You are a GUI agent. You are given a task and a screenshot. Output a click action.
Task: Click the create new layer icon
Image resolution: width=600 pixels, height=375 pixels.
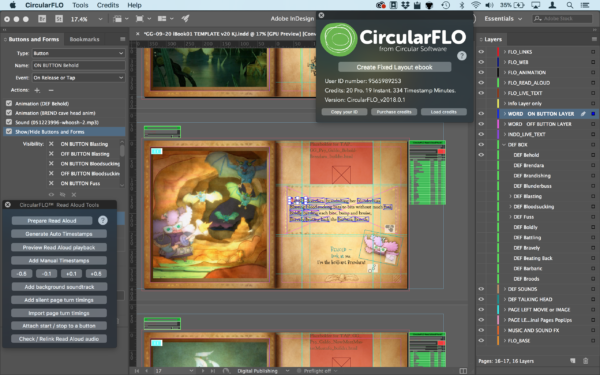click(x=573, y=360)
